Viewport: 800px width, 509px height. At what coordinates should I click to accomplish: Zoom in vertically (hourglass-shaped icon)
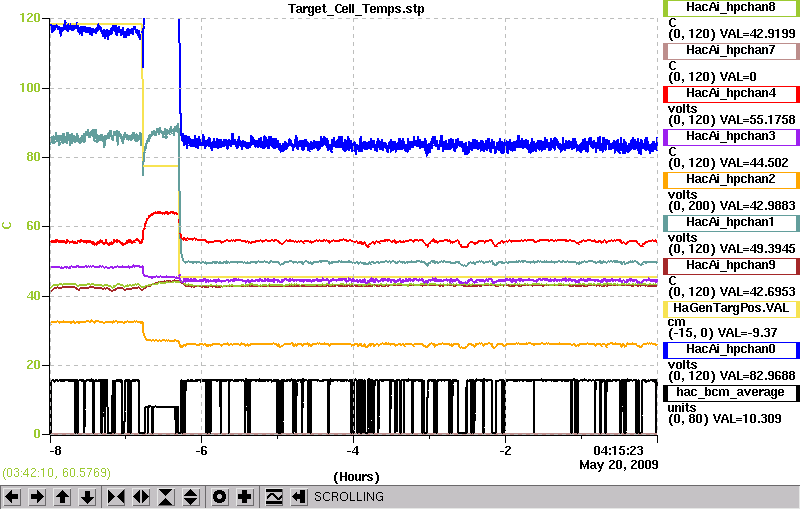coord(166,496)
